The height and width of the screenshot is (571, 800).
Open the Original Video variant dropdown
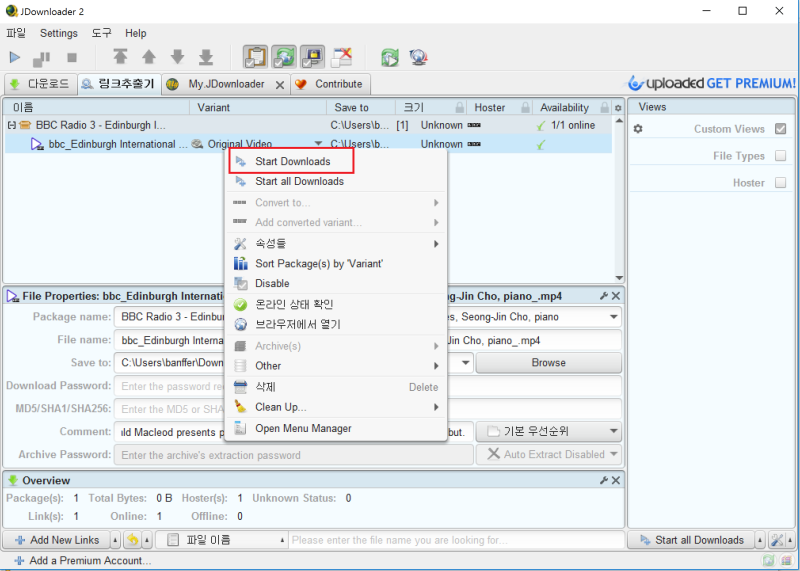click(318, 144)
